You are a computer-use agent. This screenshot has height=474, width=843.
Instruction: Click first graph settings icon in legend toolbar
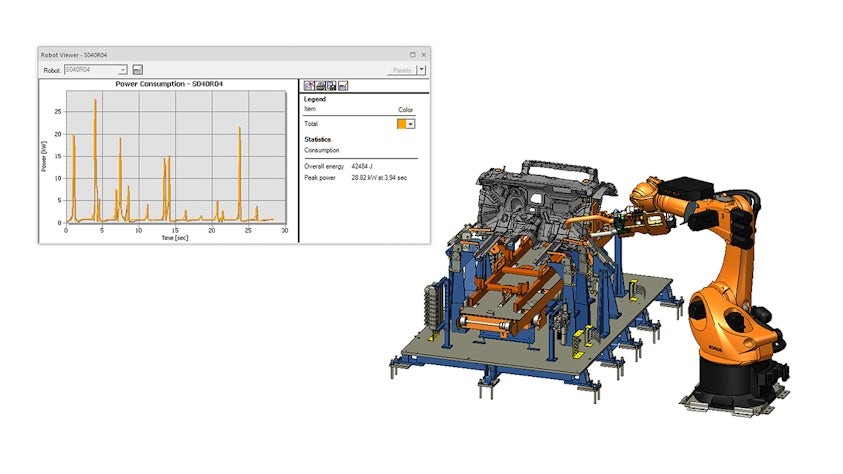(309, 85)
